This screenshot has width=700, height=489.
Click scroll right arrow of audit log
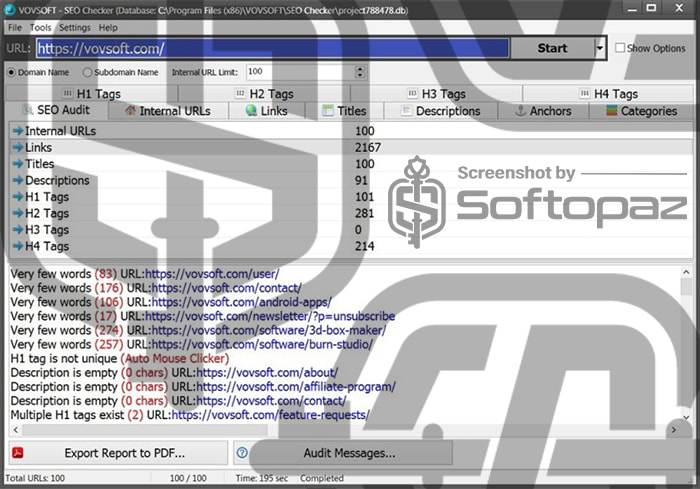coord(674,430)
